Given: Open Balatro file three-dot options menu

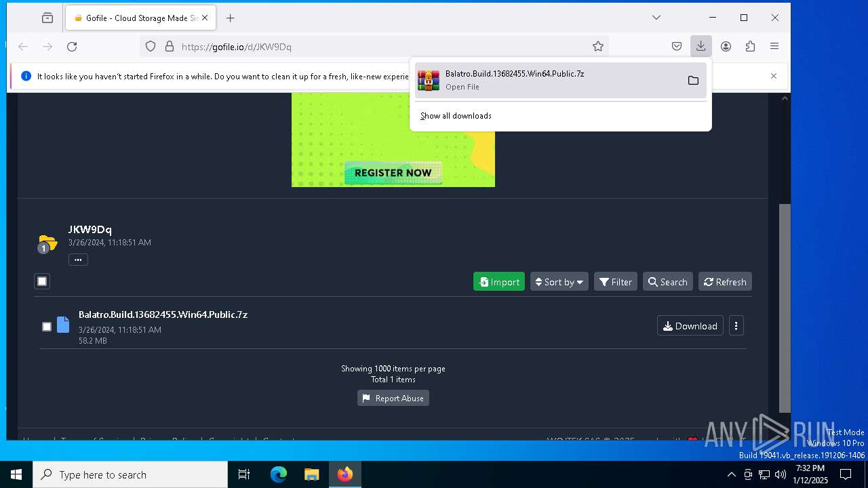Looking at the screenshot, I should 736,326.
